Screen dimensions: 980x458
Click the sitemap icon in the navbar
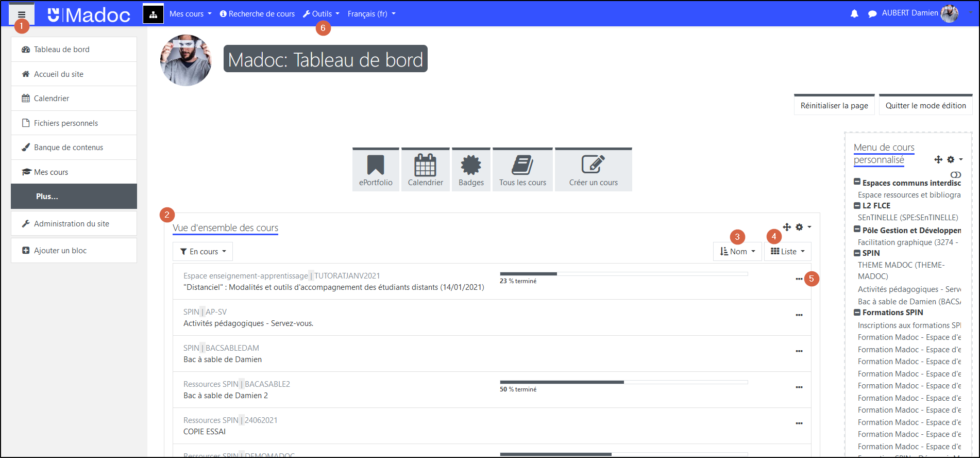coord(153,14)
